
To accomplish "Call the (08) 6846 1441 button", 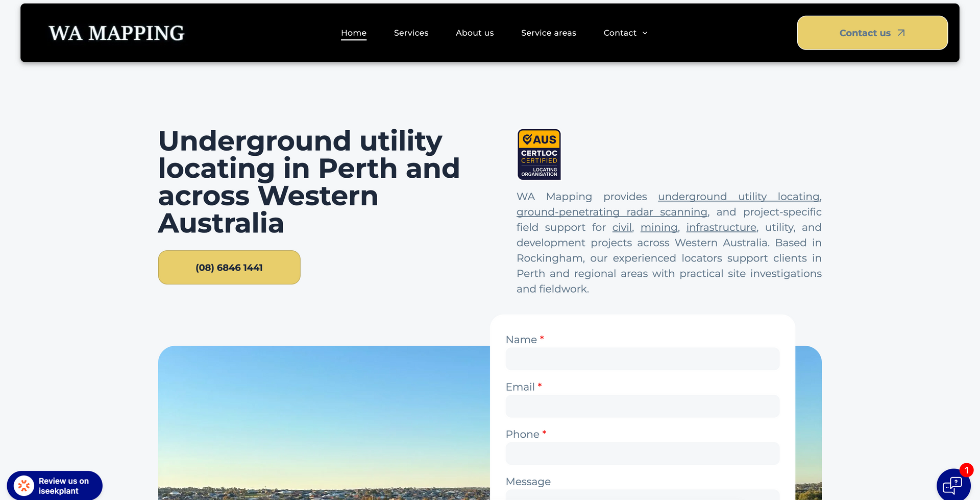I will (229, 267).
